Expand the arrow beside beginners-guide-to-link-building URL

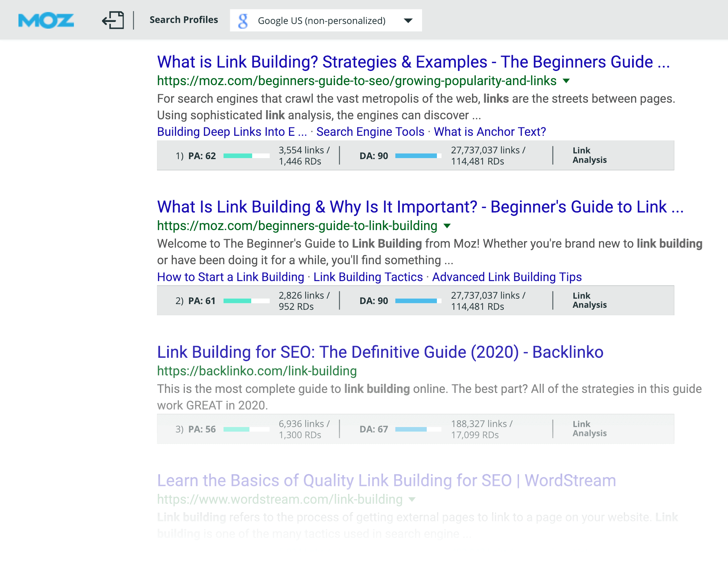447,226
